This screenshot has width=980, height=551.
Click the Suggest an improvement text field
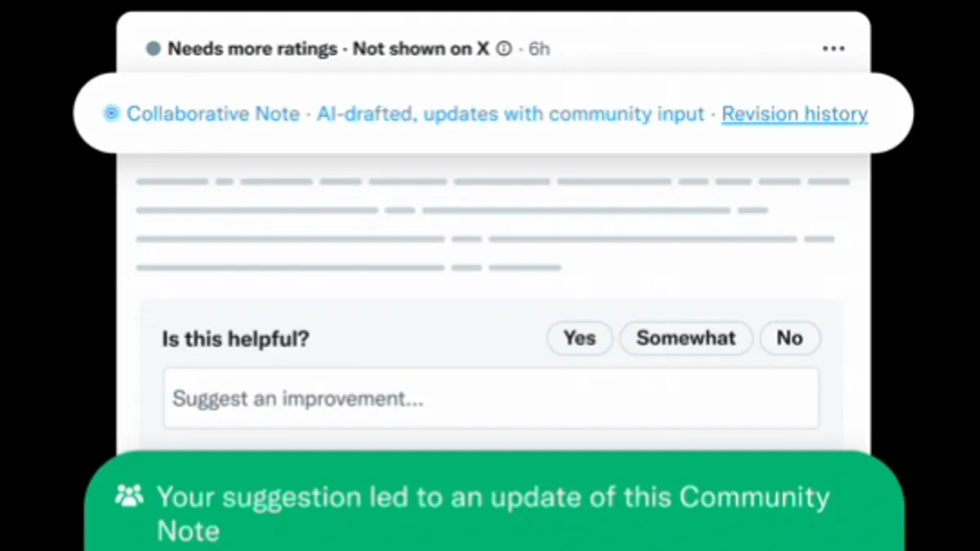(x=491, y=398)
